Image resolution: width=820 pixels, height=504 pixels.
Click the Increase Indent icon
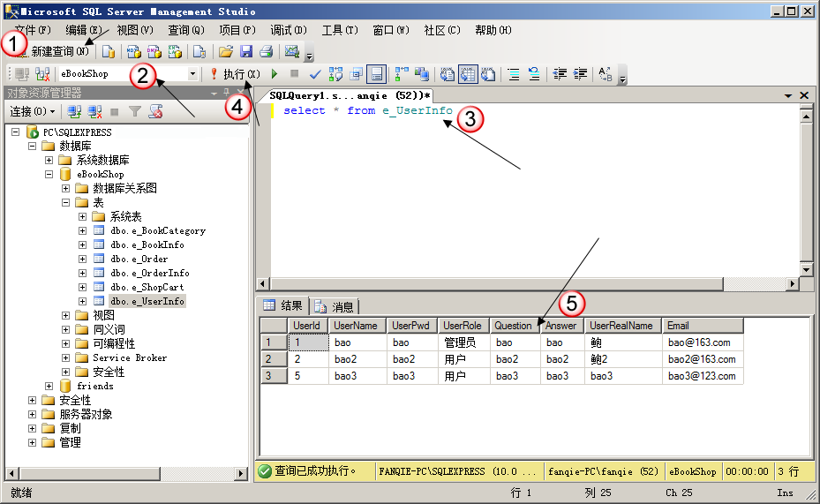click(580, 74)
